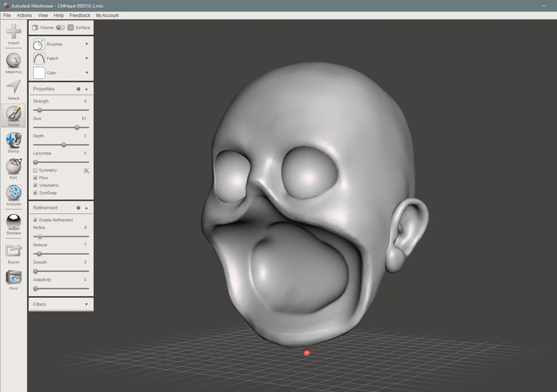Viewport: 557px width, 392px height.
Task: Open the Feedback menu
Action: pyautogui.click(x=80, y=15)
